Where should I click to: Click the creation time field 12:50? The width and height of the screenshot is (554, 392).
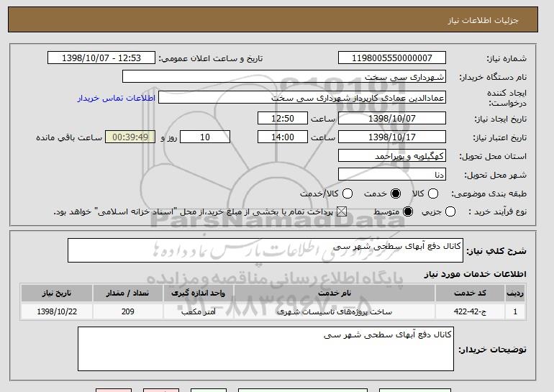click(x=283, y=118)
